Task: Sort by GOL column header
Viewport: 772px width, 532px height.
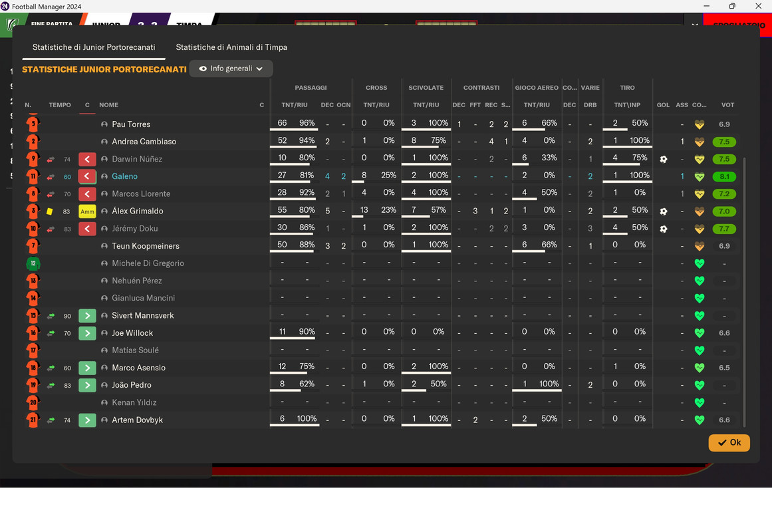Action: [x=663, y=105]
